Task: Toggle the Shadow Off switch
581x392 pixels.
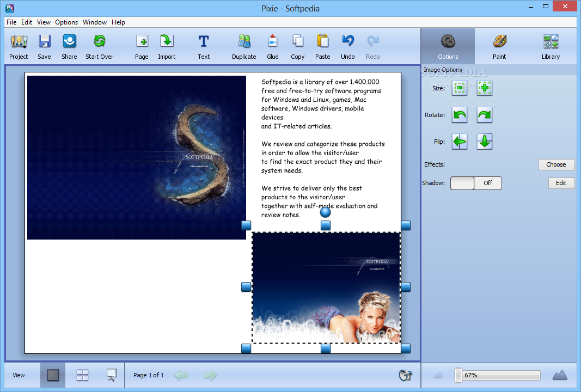Action: [x=476, y=183]
